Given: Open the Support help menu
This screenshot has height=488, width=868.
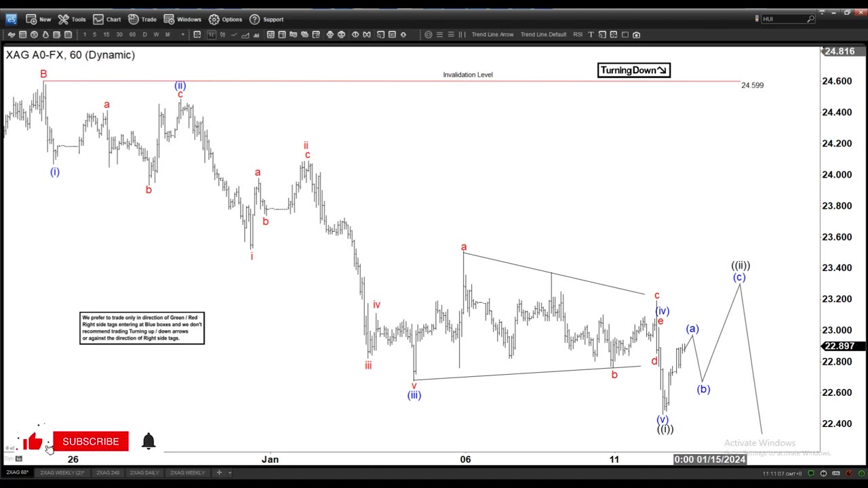Looking at the screenshot, I should coord(267,19).
